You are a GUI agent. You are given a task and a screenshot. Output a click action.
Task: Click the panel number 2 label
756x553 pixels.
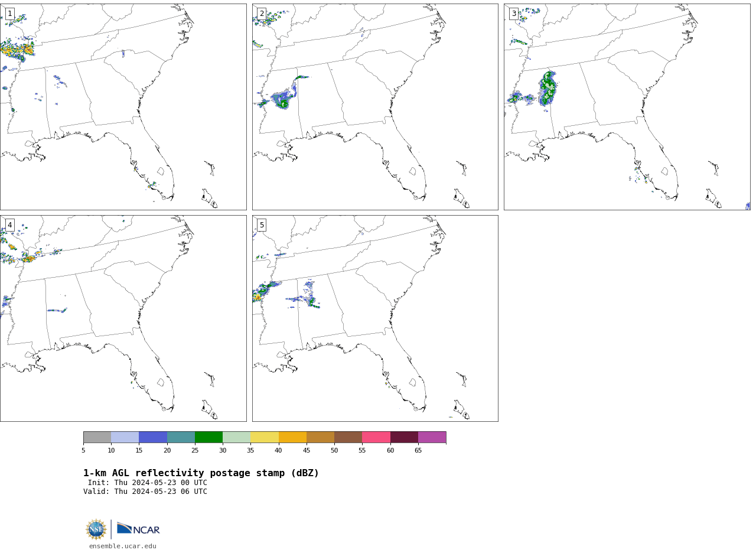(x=262, y=14)
